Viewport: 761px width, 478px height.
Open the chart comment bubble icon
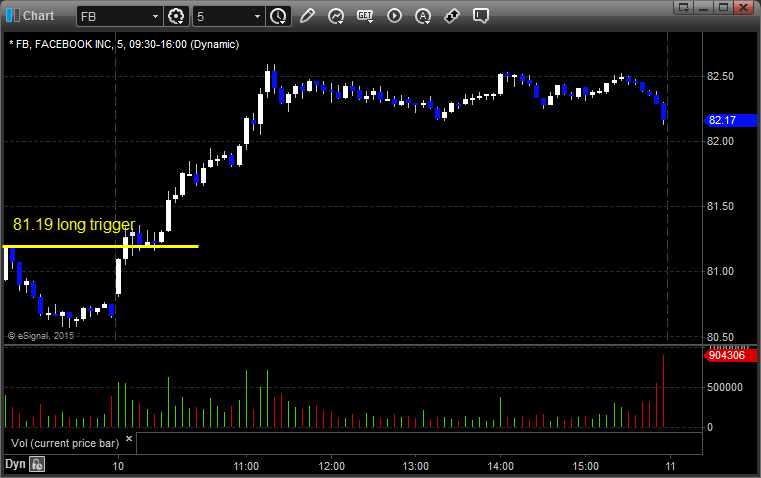[480, 16]
